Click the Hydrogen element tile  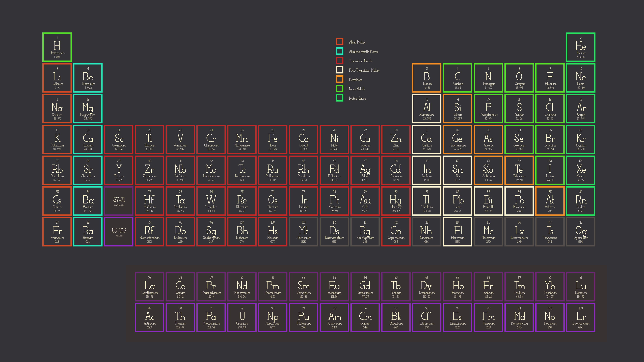(x=57, y=47)
